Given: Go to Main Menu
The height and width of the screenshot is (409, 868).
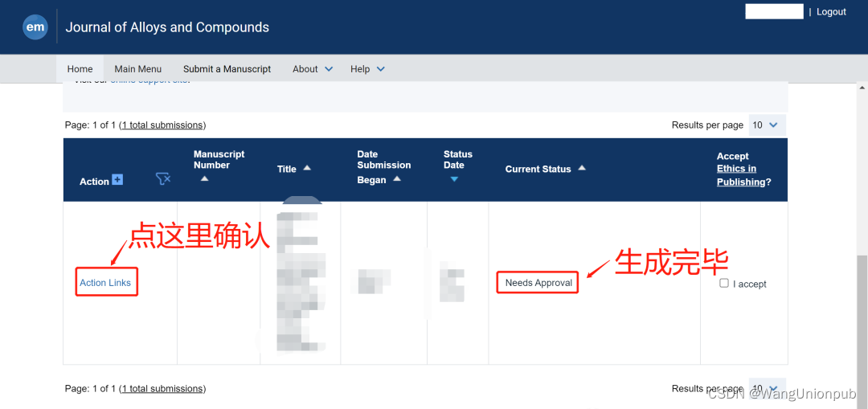Looking at the screenshot, I should tap(138, 69).
